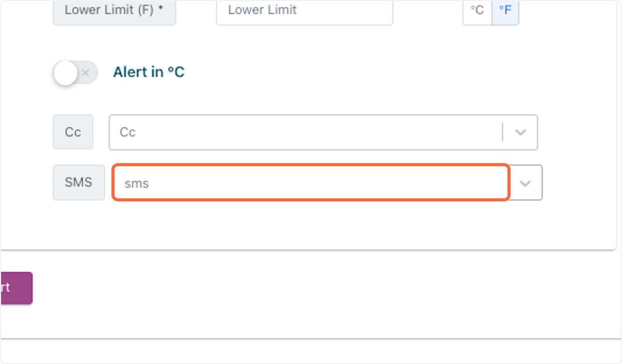The width and height of the screenshot is (622, 364).
Task: Open the Cc recipients combo box
Action: pos(323,132)
